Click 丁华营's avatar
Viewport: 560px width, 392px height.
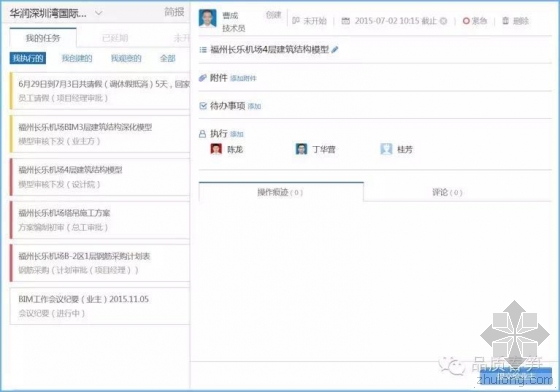click(301, 149)
